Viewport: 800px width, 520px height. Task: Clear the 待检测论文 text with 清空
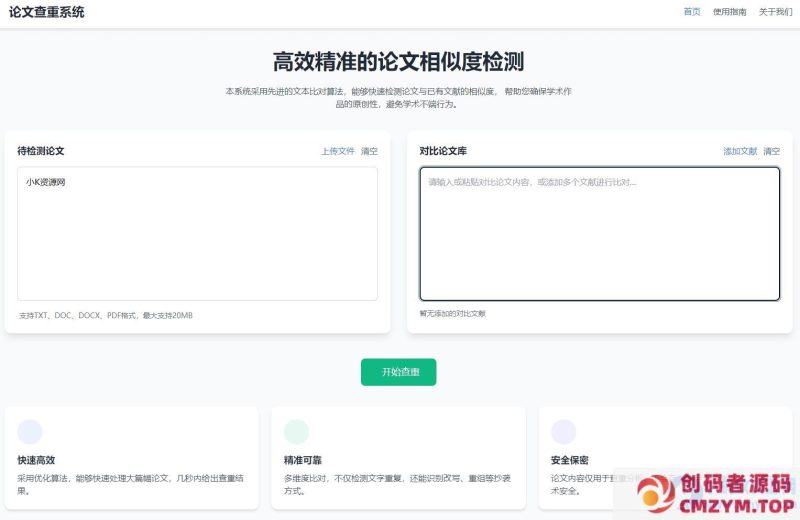pos(369,151)
